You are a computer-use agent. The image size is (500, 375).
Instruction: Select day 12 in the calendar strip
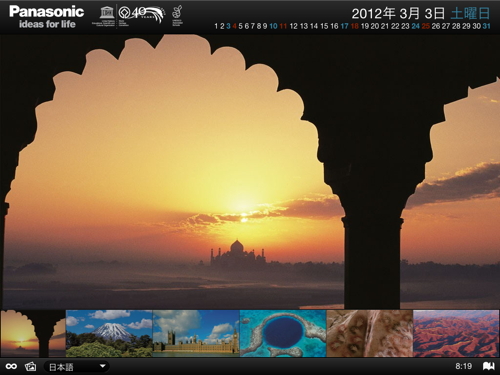point(293,26)
